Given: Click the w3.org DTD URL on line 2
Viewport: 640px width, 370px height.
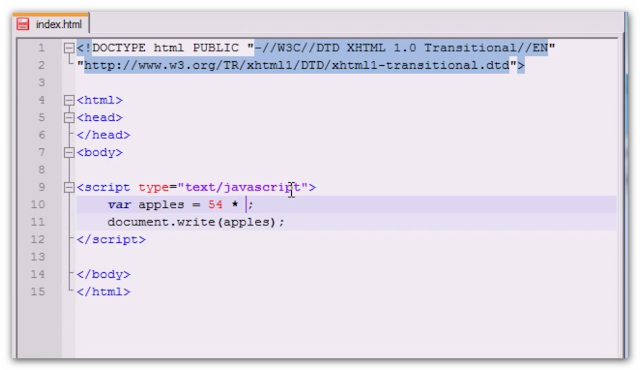Looking at the screenshot, I should (297, 65).
